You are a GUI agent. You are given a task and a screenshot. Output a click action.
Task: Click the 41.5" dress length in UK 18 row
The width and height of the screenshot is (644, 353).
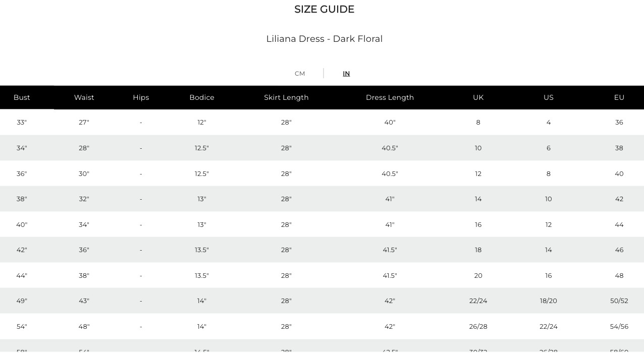390,250
